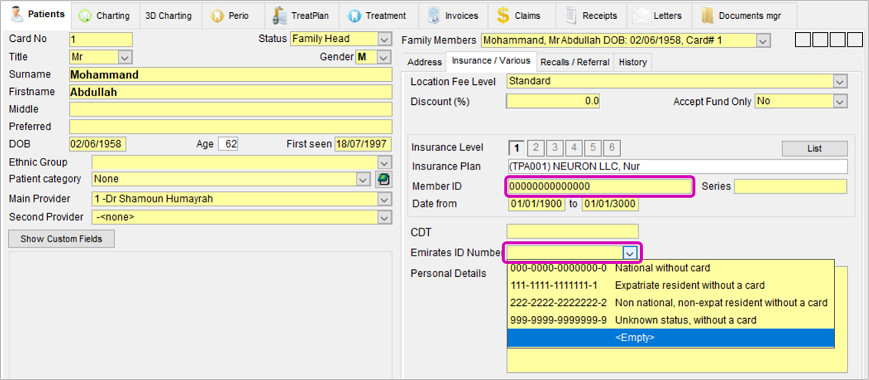This screenshot has width=869, height=380.
Task: Select insurance level 4
Action: [574, 148]
